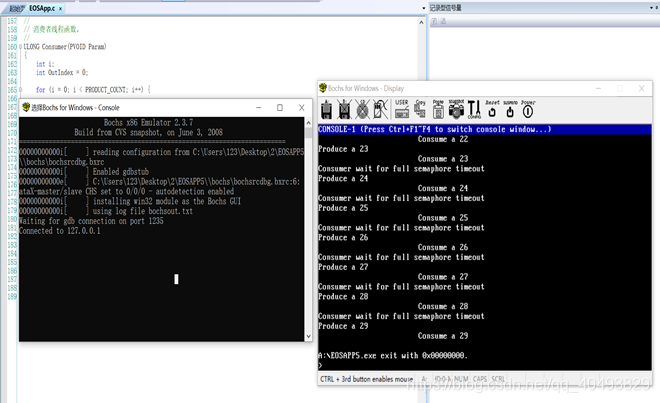Close the Bochs Display window
Image resolution: width=660 pixels, height=403 pixels.
pyautogui.click(x=641, y=88)
